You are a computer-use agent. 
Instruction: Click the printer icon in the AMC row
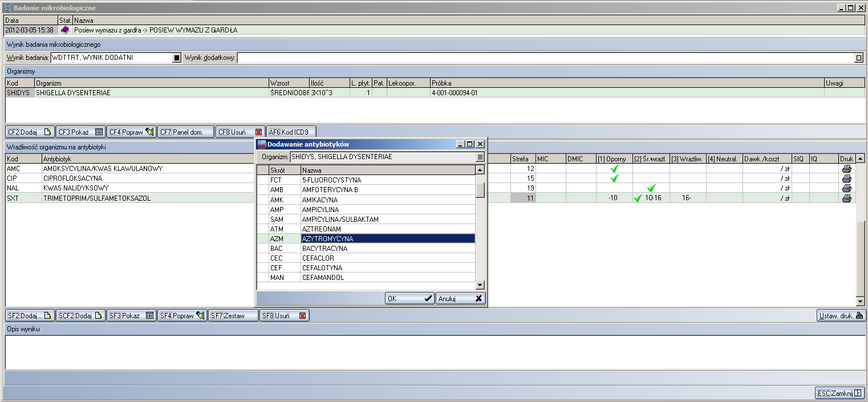846,169
